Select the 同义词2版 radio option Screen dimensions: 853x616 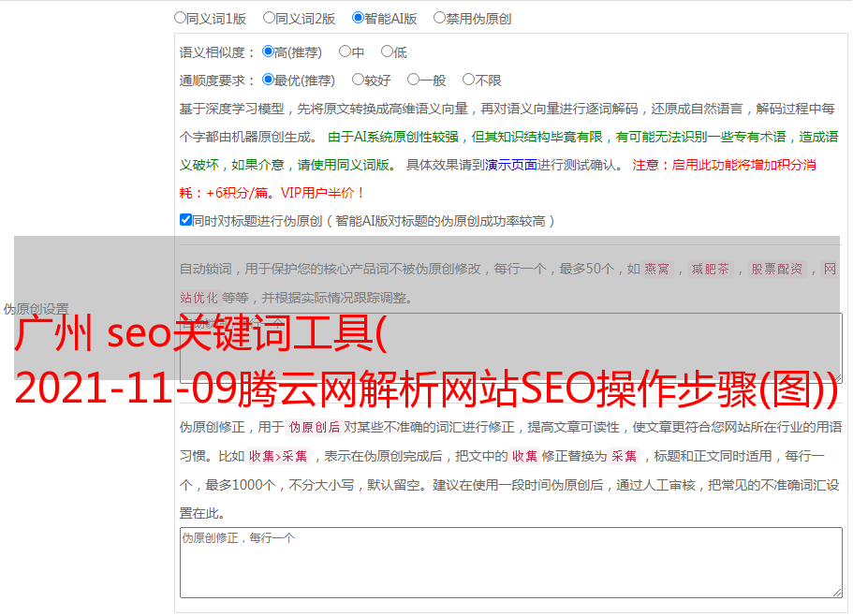[x=269, y=18]
